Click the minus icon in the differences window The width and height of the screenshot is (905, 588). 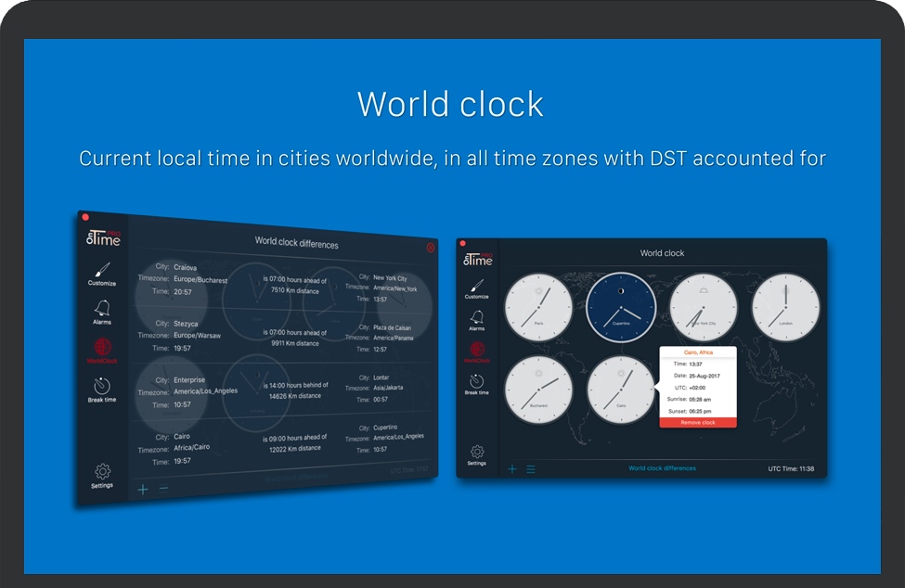pos(164,489)
